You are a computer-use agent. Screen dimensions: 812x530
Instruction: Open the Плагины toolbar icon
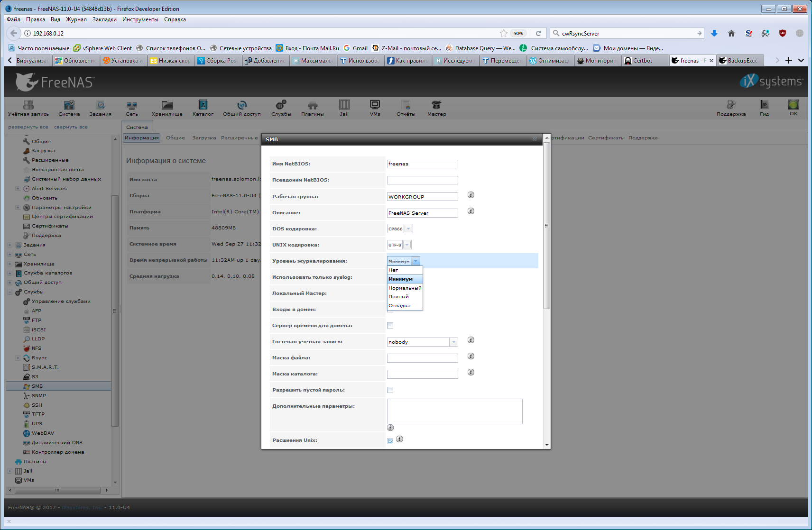pyautogui.click(x=313, y=108)
